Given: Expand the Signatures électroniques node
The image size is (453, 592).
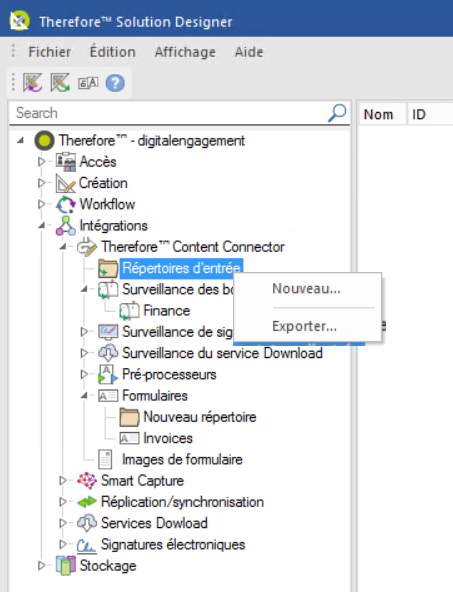Looking at the screenshot, I should point(63,544).
